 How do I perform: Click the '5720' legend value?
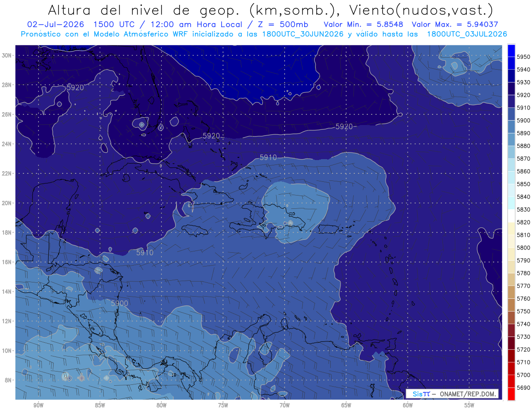(x=523, y=349)
